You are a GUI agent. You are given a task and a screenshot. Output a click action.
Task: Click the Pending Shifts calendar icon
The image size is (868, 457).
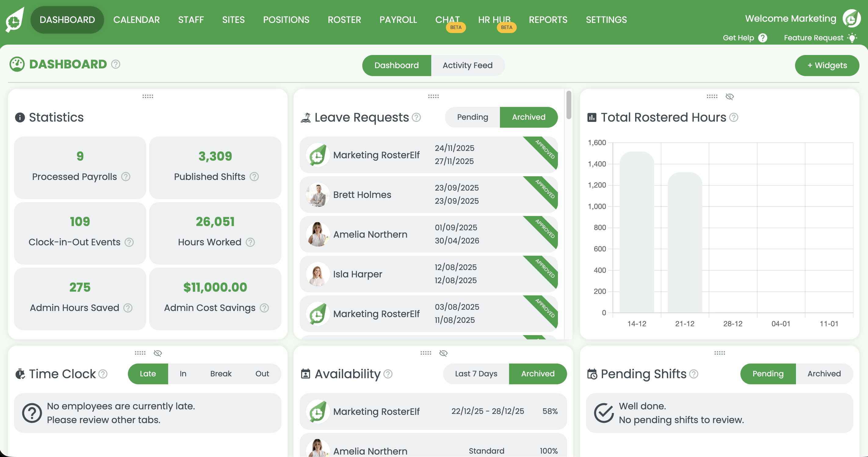pos(593,374)
